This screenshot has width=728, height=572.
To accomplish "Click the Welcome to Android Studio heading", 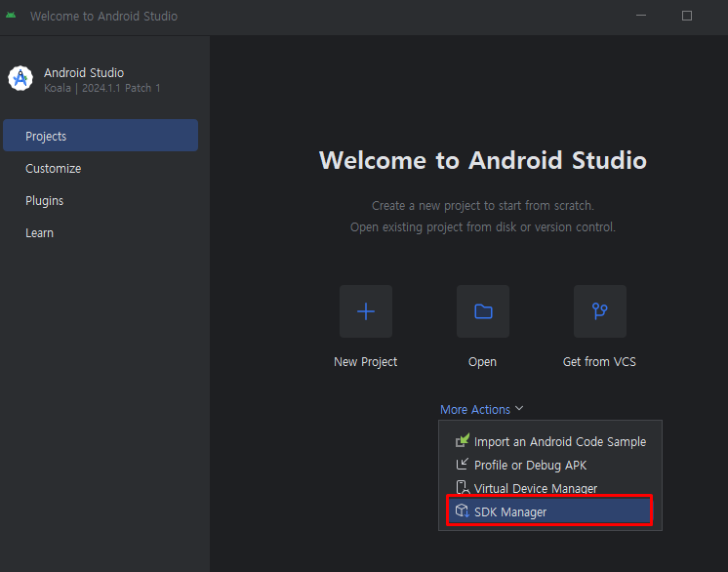I will (483, 161).
